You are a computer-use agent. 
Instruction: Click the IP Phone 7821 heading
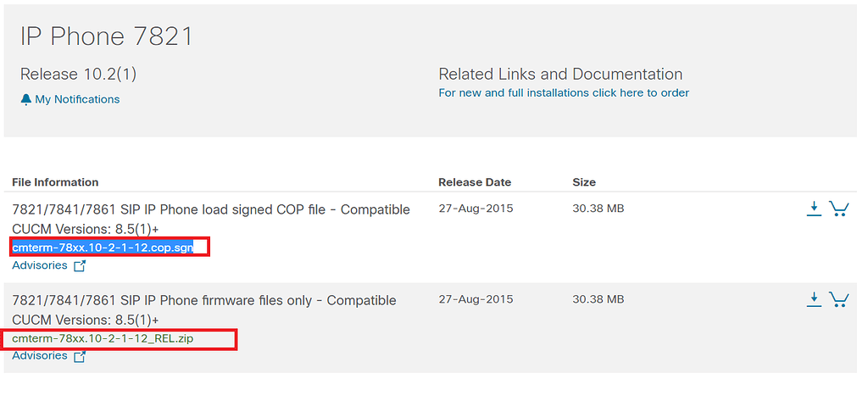[107, 36]
